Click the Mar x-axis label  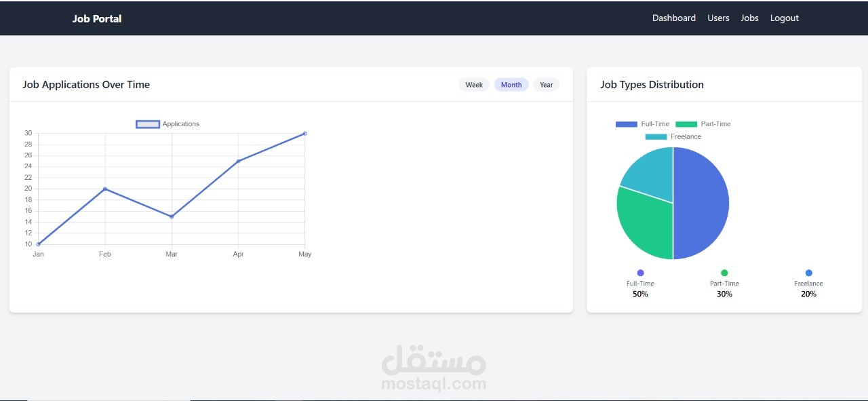tap(172, 254)
